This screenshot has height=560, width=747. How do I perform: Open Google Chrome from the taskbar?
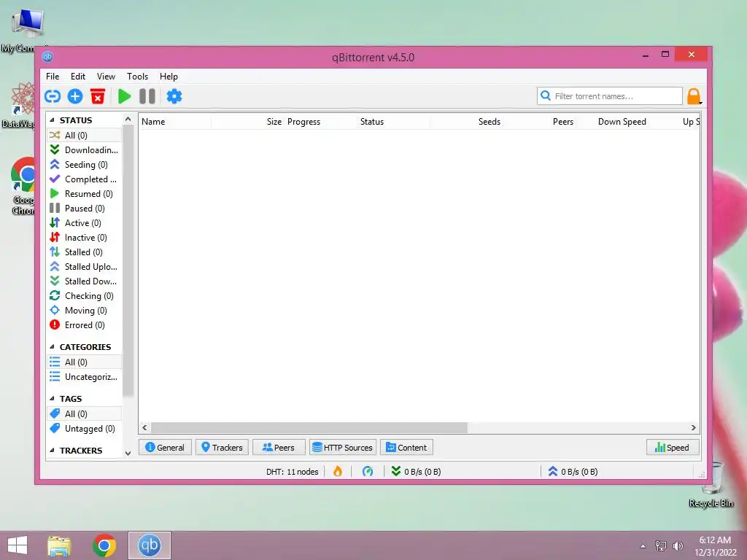pyautogui.click(x=104, y=545)
